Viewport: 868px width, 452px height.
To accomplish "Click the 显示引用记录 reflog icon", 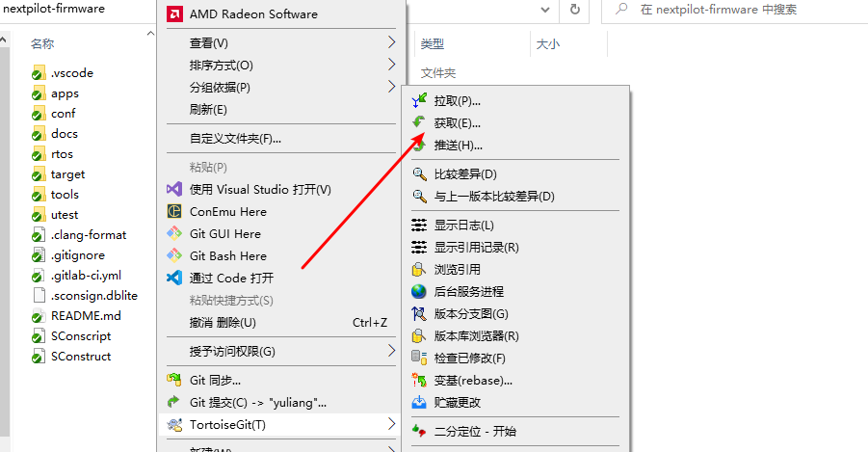I will tap(419, 247).
